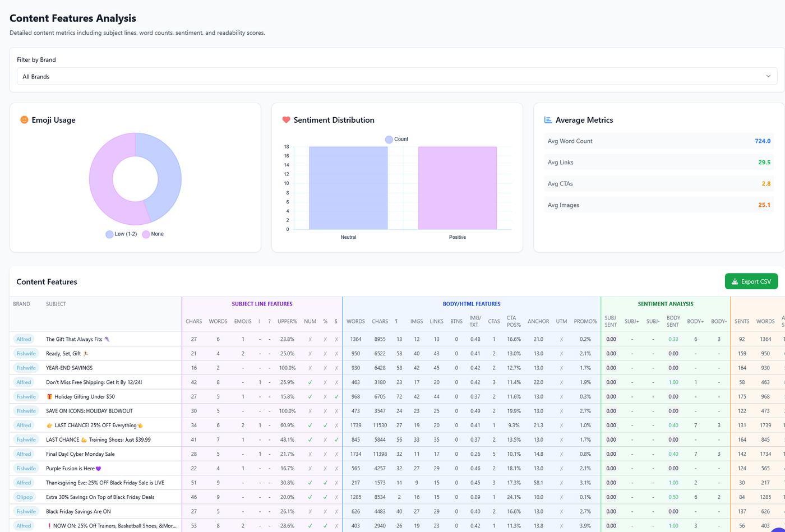Sort by the LINKS column header
Screen dimensions: 785x532
(x=436, y=321)
